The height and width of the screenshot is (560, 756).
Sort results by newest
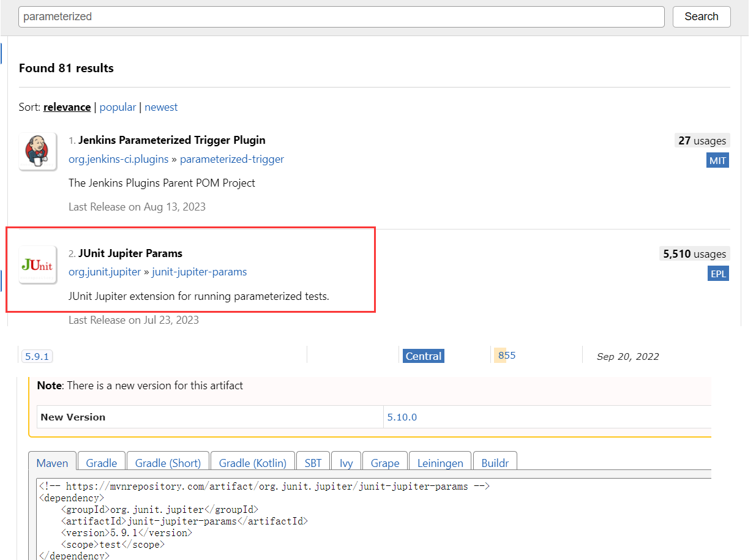click(161, 107)
